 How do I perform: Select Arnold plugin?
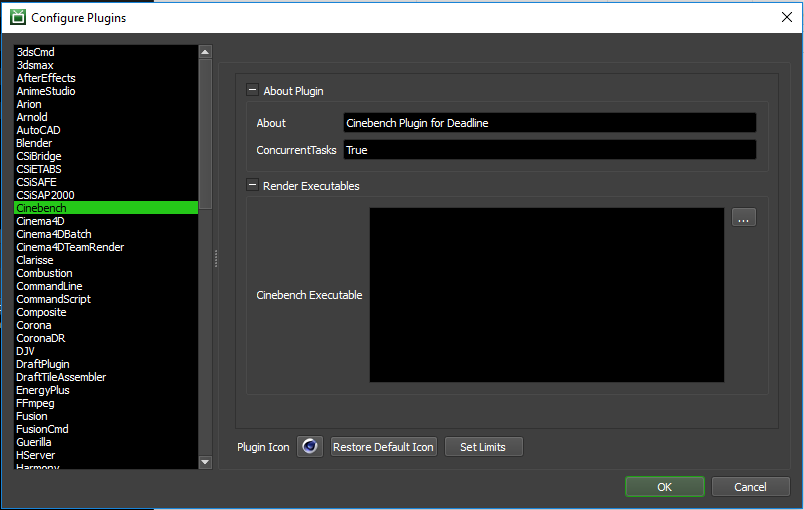(106, 117)
